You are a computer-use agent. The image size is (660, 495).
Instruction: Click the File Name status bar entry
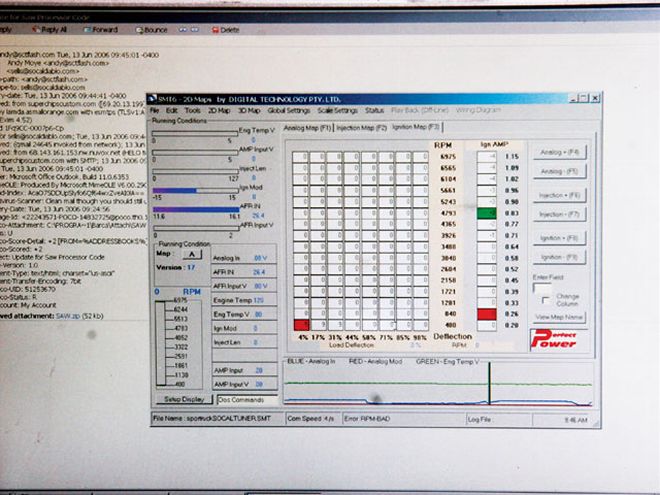tap(217, 419)
